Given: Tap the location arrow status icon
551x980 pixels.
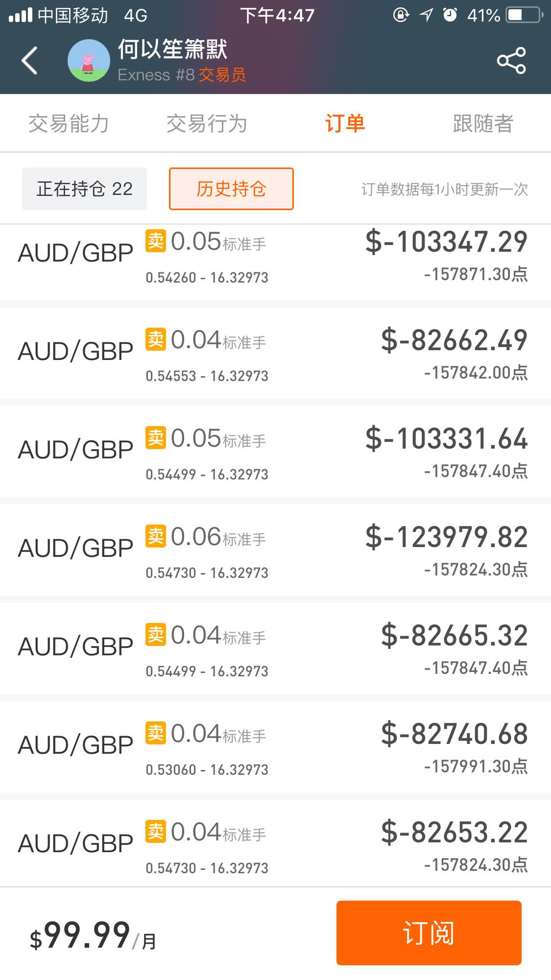Looking at the screenshot, I should click(426, 15).
